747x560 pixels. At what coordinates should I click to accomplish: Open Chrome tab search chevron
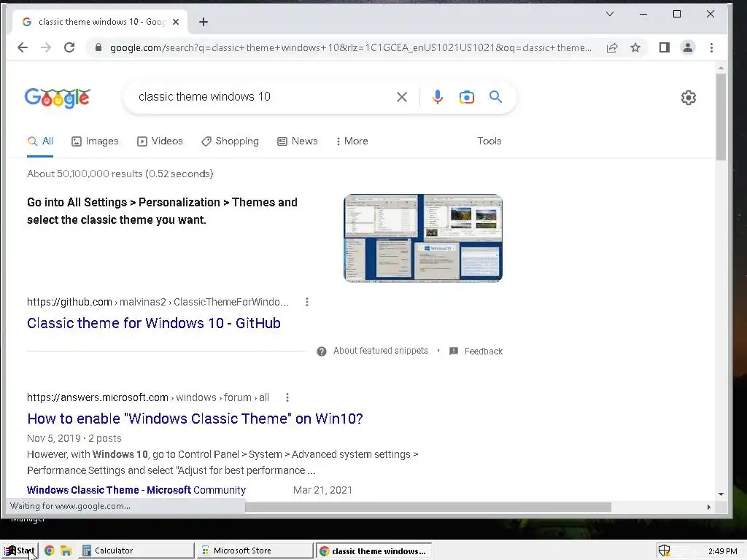coord(610,14)
